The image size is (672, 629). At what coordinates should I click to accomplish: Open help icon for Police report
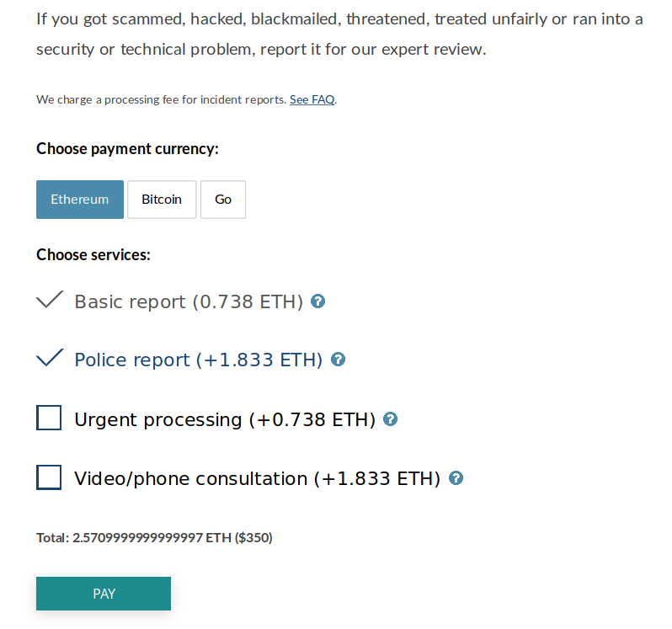[x=338, y=359]
